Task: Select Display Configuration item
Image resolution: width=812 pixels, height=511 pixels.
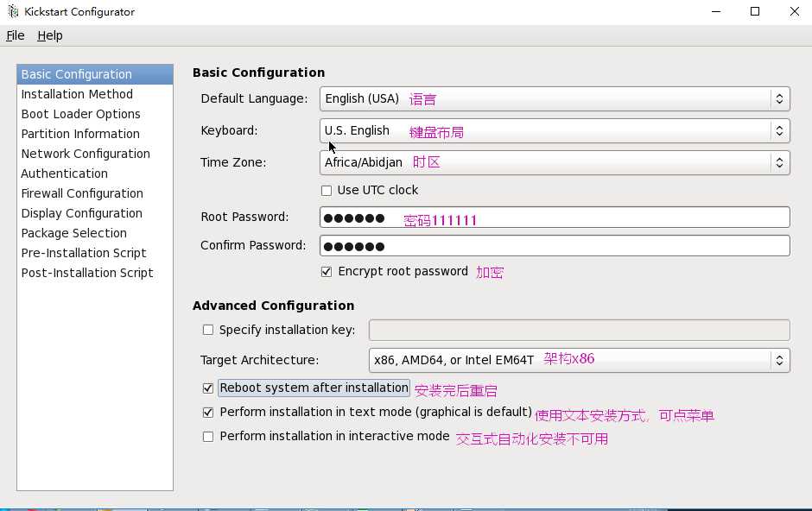Action: (x=95, y=213)
